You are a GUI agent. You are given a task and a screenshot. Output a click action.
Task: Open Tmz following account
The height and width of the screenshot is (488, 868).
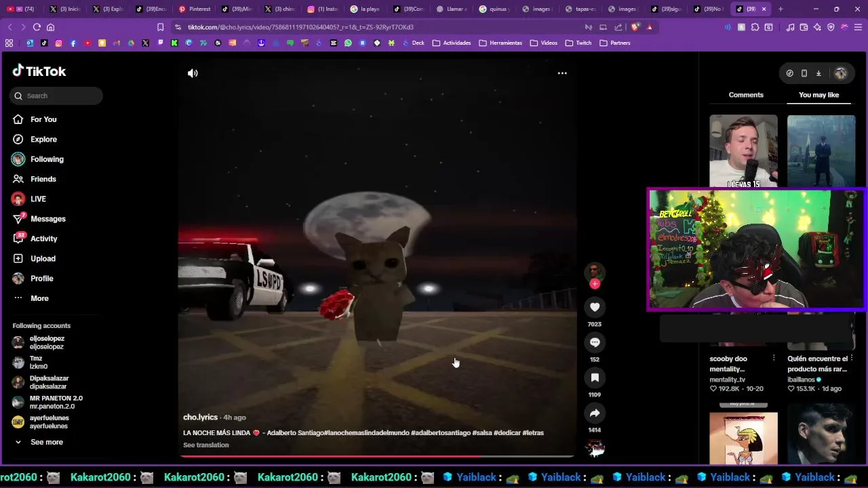coord(38,362)
